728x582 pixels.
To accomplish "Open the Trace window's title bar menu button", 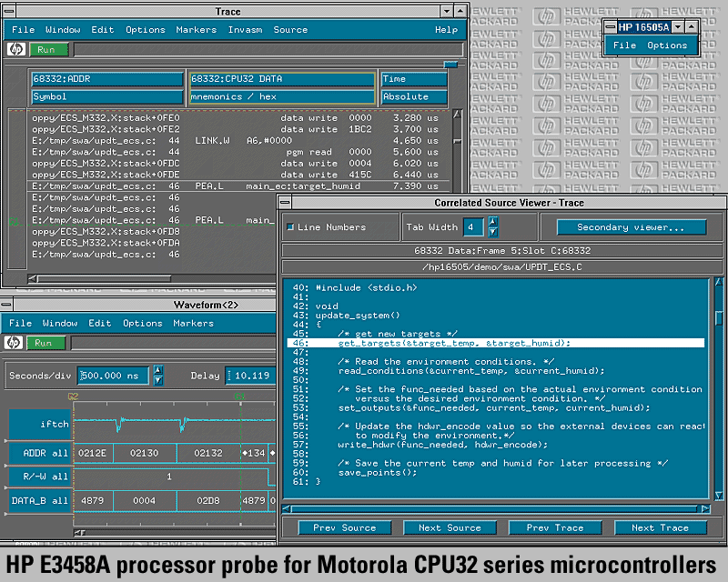I will click(9, 11).
